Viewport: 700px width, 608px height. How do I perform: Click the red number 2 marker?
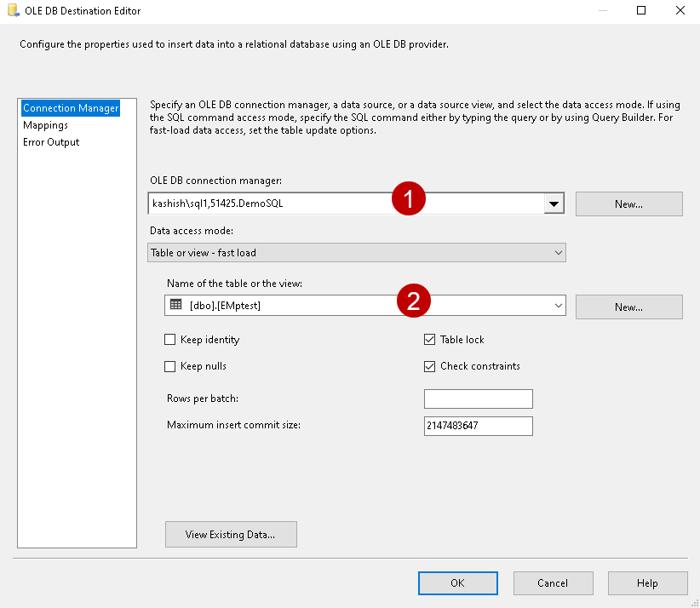[x=413, y=301]
